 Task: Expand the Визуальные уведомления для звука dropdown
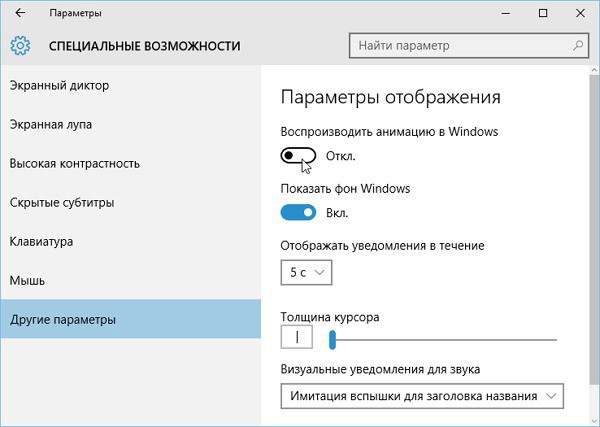[423, 396]
